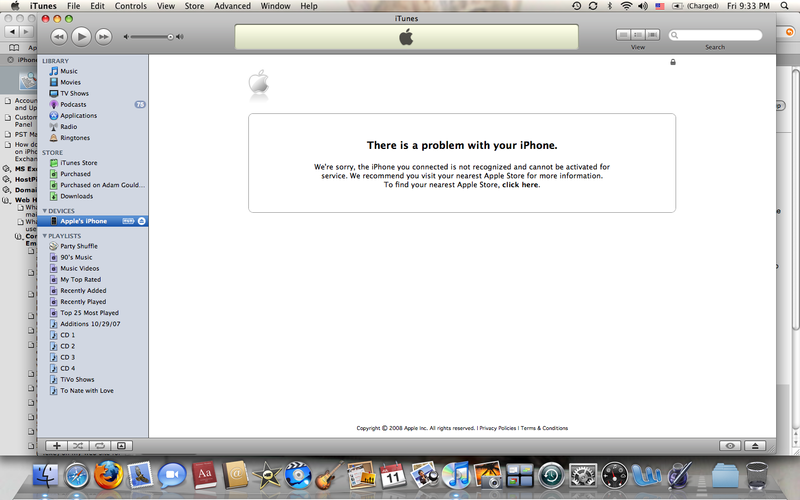Launch Firefox from the Dock
The width and height of the screenshot is (800, 500).
tap(109, 475)
